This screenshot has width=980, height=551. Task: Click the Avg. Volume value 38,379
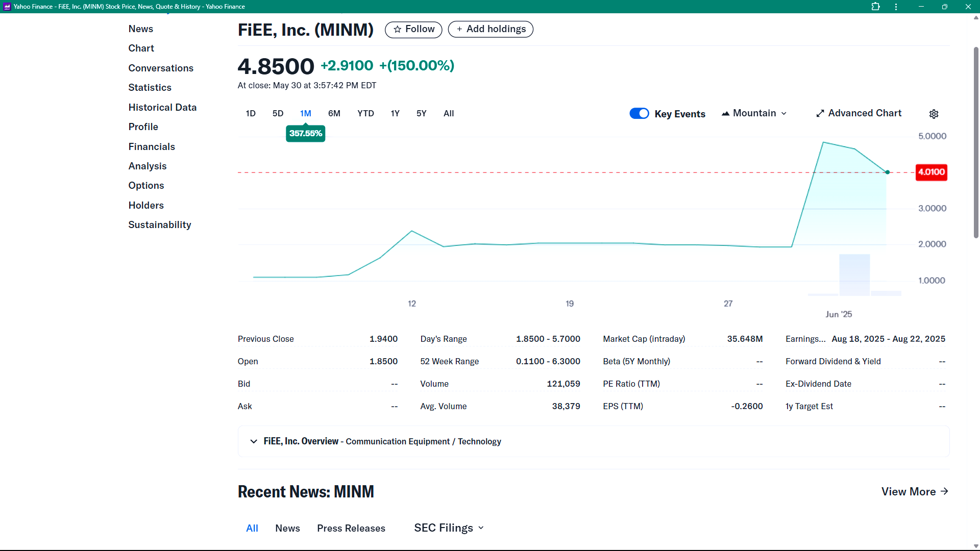(566, 407)
